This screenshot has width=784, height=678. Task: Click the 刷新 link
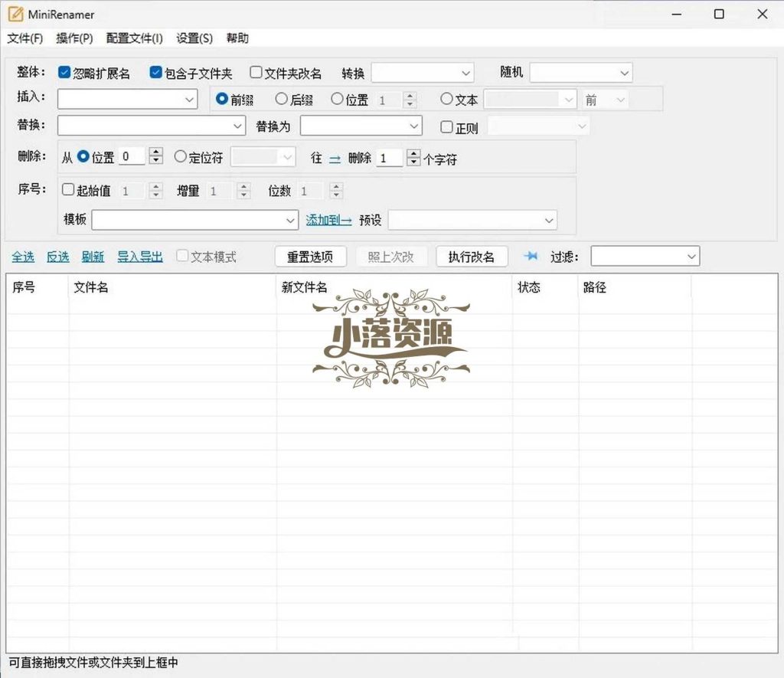click(93, 257)
